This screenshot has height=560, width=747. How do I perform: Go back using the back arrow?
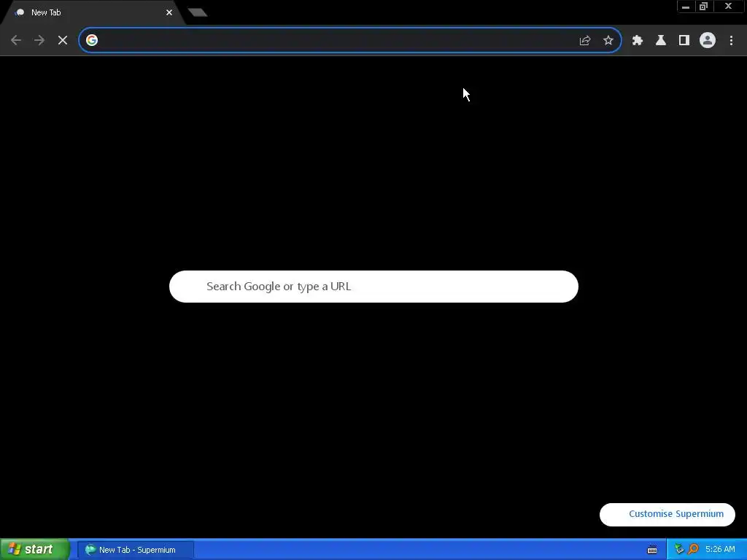[x=16, y=41]
